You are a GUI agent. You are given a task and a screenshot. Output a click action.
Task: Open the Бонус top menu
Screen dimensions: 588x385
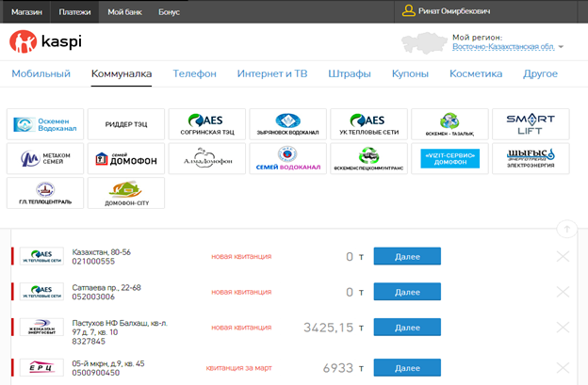pyautogui.click(x=169, y=12)
